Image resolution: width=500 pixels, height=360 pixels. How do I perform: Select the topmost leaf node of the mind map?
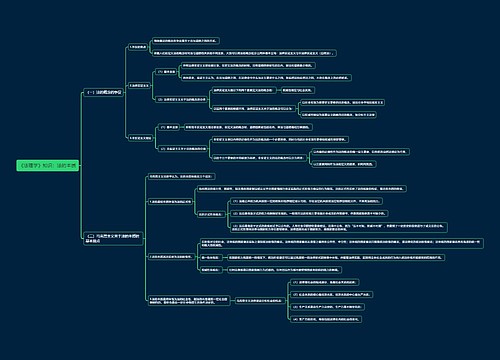point(185,41)
